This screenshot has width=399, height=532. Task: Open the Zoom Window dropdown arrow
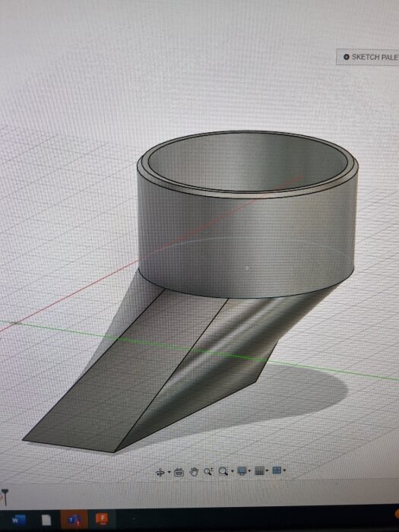coord(233,471)
